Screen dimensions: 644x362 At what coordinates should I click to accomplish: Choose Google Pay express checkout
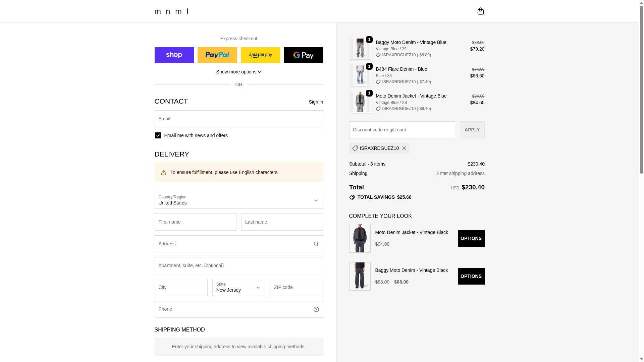303,55
